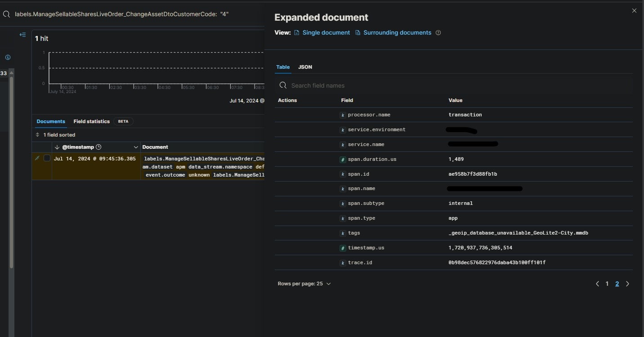
Task: Click the info icon in left panel
Action: click(8, 58)
